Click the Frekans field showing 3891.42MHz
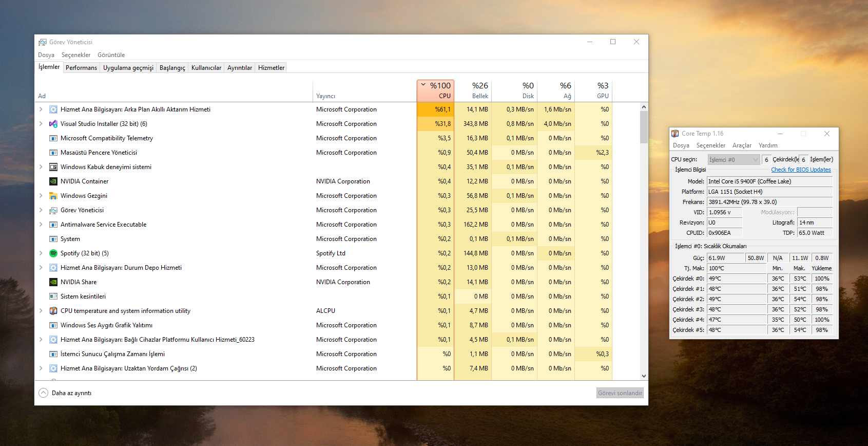The height and width of the screenshot is (446, 868). tap(769, 202)
